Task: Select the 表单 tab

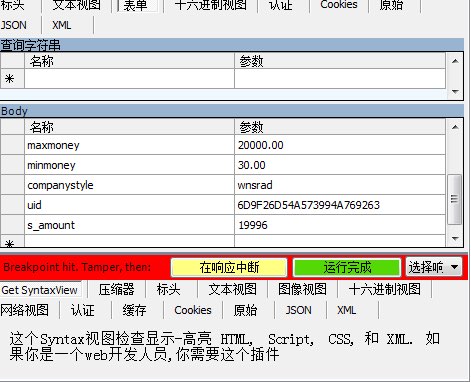Action: click(x=137, y=6)
